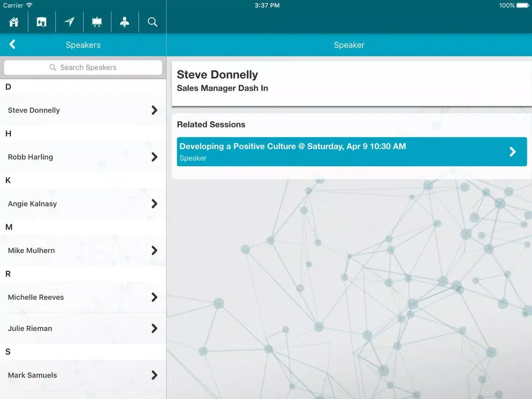Click the Related Sessions heading
532x399 pixels.
point(211,125)
